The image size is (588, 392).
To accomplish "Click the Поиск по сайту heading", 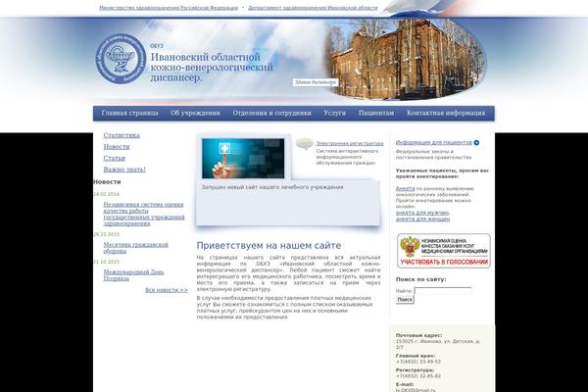I will (420, 279).
